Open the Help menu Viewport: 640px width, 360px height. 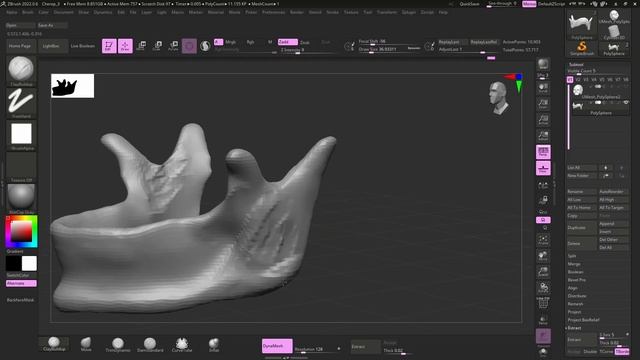pos(443,12)
